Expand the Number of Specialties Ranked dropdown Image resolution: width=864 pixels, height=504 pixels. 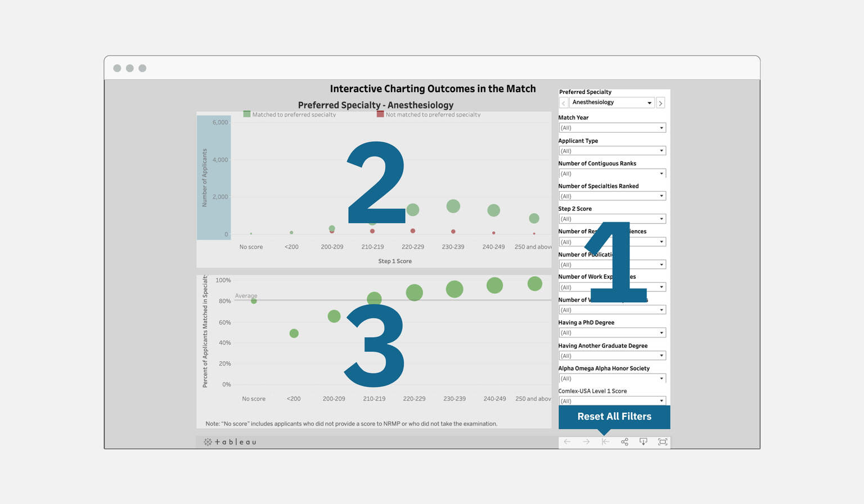(x=612, y=196)
